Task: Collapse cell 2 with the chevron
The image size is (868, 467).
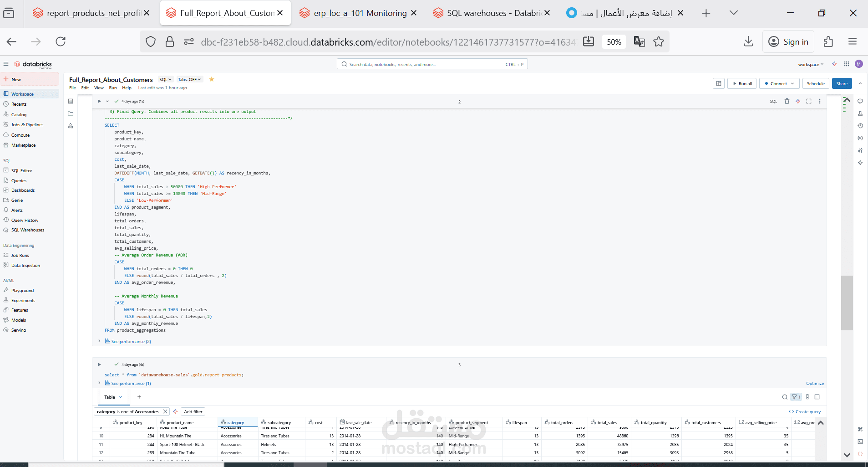Action: pos(107,101)
